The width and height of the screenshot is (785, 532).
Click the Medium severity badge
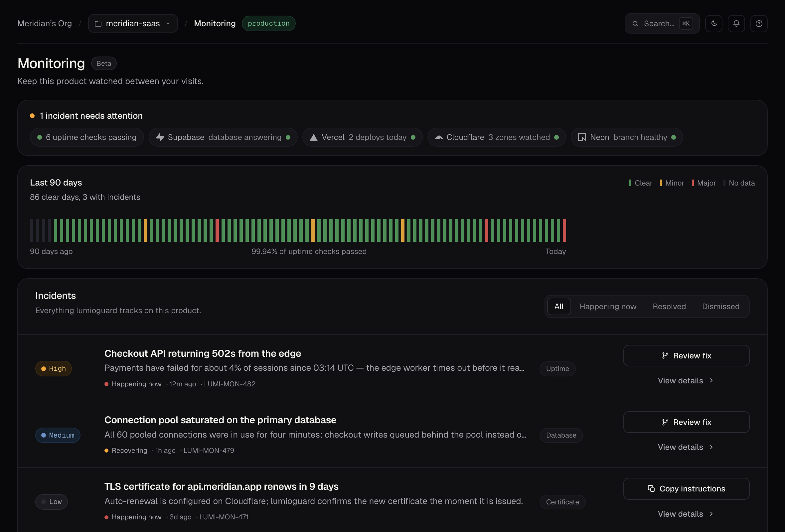point(58,435)
